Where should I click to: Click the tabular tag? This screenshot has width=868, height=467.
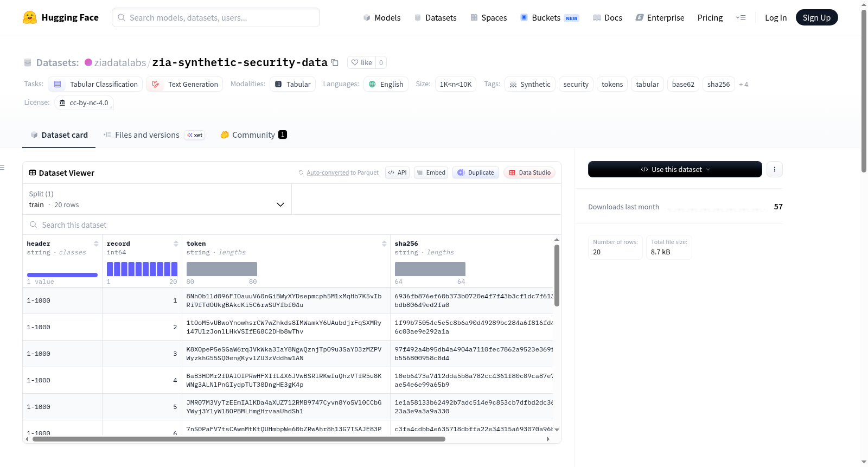[x=647, y=84]
